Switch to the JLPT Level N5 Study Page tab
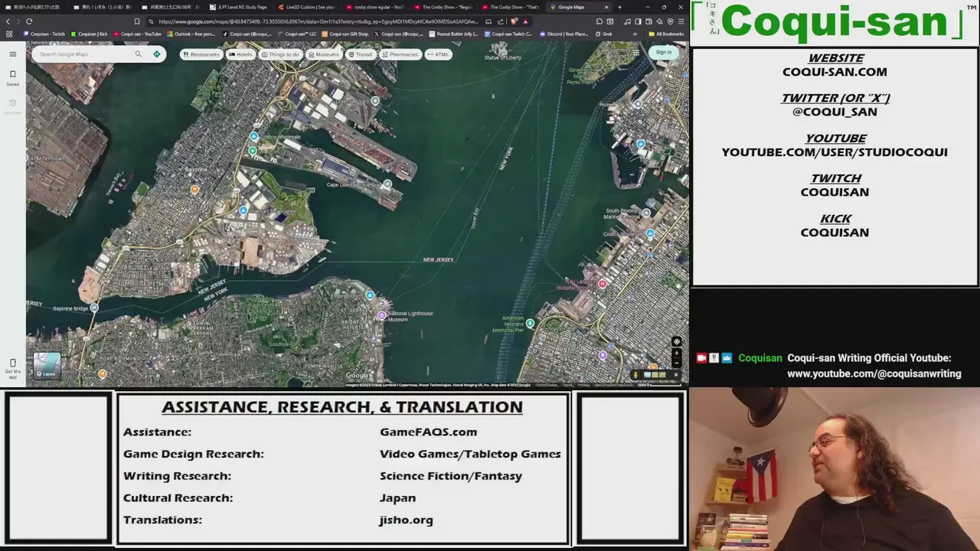Image resolution: width=980 pixels, height=551 pixels. click(238, 7)
